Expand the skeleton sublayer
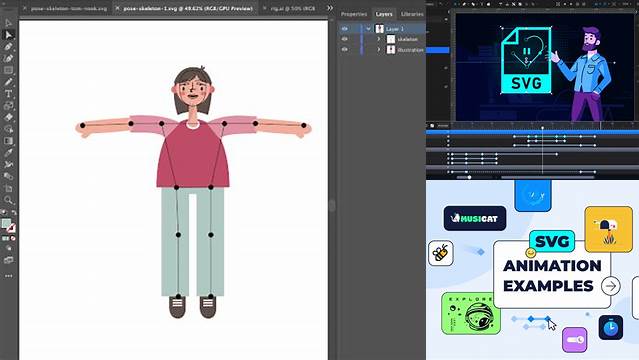639x360 pixels. point(379,39)
